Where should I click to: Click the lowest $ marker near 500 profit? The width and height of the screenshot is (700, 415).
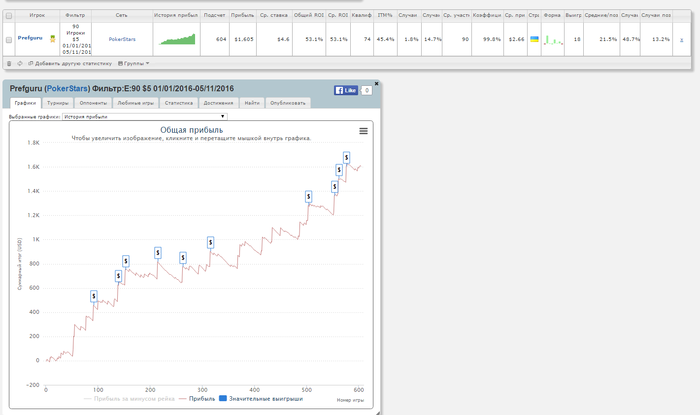[x=94, y=296]
